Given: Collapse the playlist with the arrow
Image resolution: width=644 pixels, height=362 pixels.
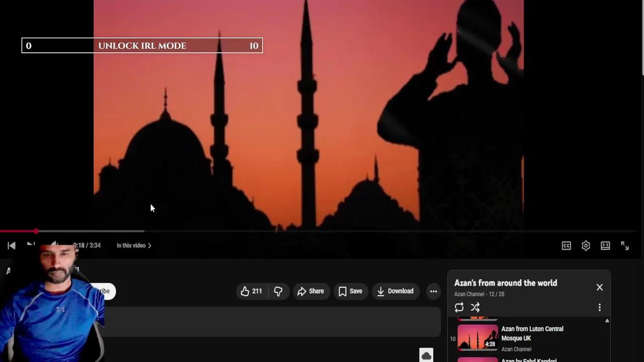Looking at the screenshot, I should 607,320.
